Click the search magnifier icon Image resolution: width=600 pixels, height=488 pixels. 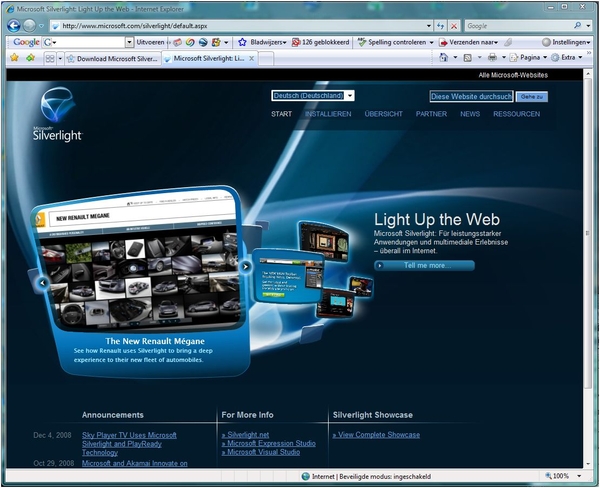577,26
